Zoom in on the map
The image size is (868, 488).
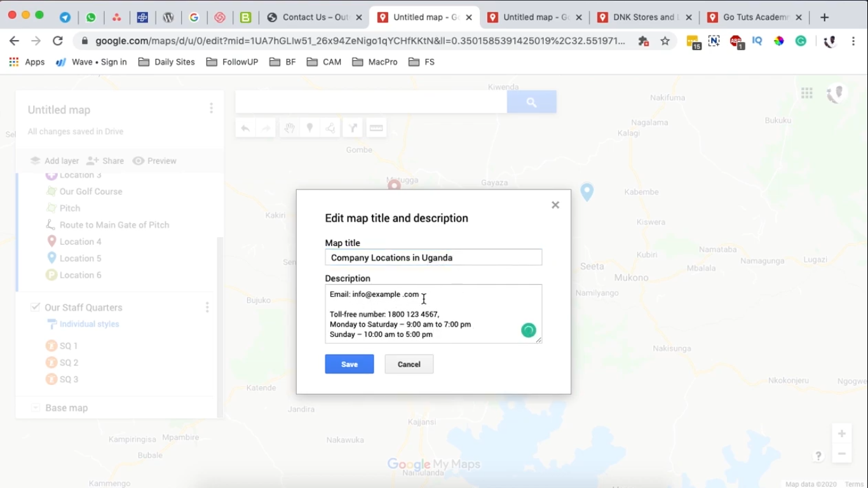tap(841, 433)
